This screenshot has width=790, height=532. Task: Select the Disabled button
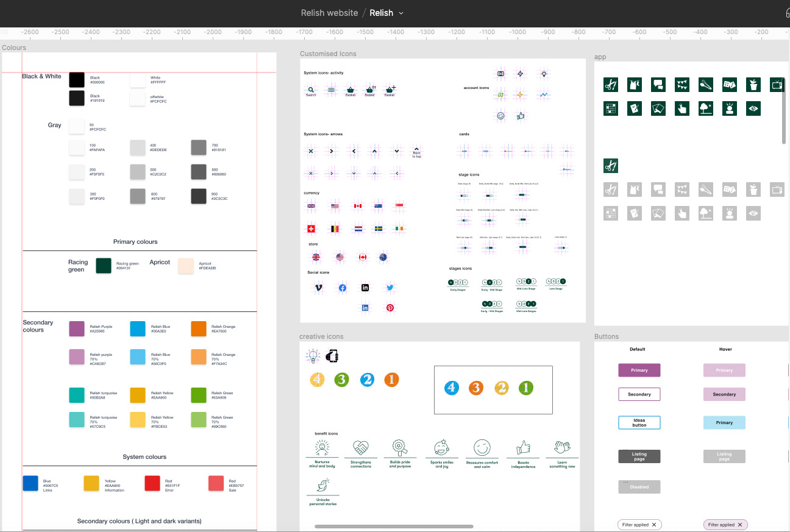coord(639,487)
